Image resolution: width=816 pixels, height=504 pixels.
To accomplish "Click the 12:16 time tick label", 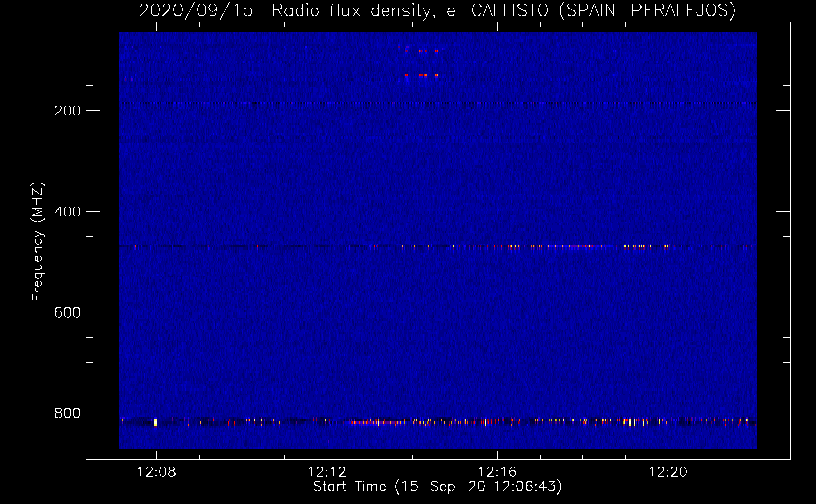I will tap(498, 472).
